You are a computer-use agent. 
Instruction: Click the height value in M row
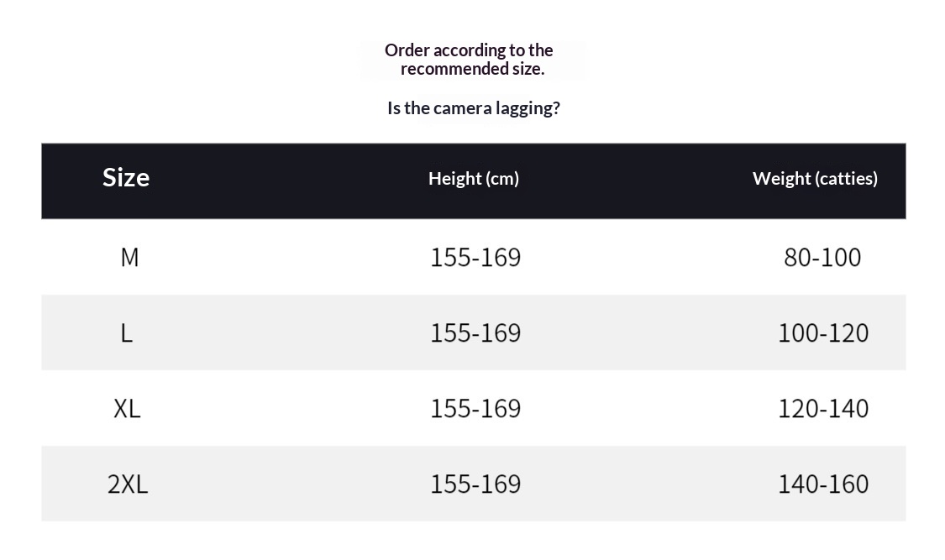click(x=475, y=257)
